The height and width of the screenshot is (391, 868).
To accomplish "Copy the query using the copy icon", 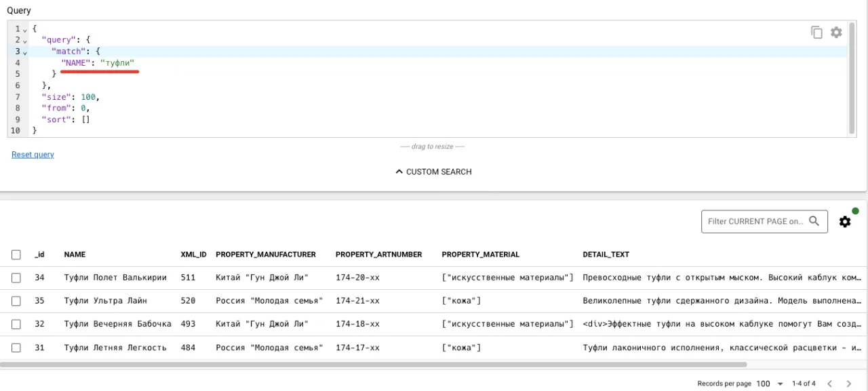I will (x=816, y=33).
